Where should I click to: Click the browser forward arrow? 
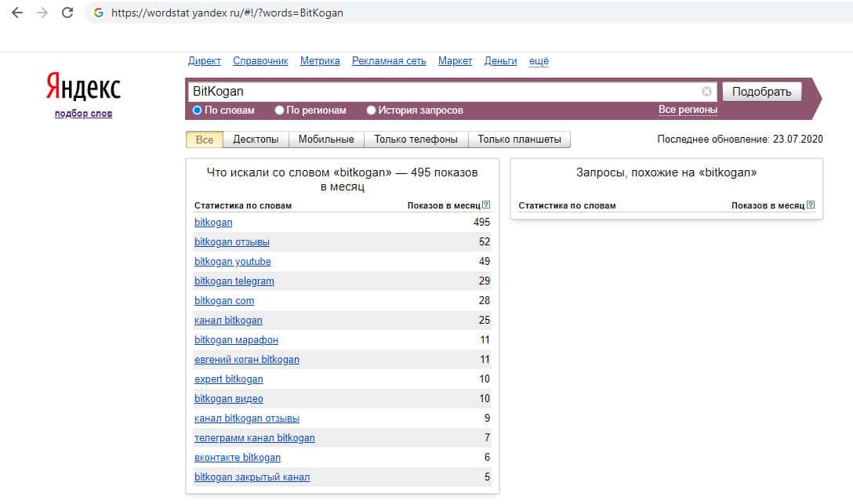click(42, 13)
